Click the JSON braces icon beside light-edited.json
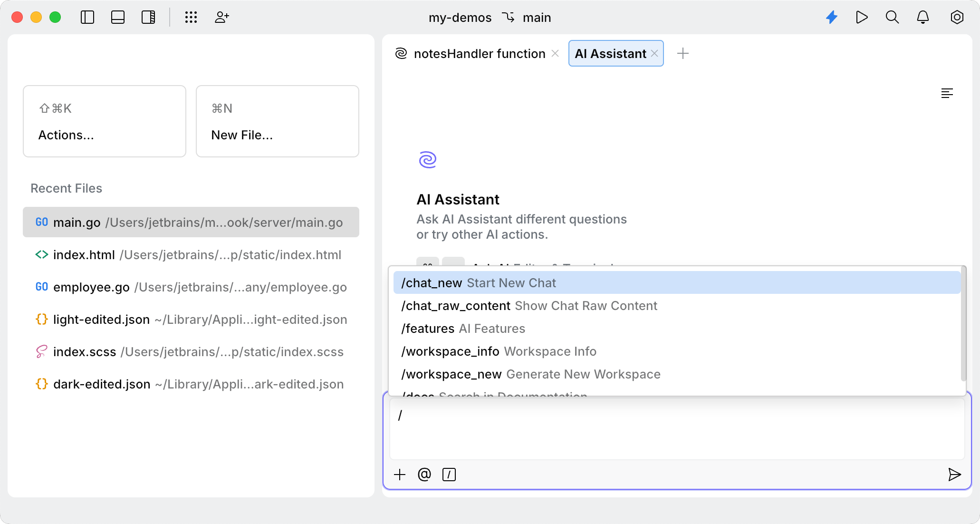 (42, 319)
